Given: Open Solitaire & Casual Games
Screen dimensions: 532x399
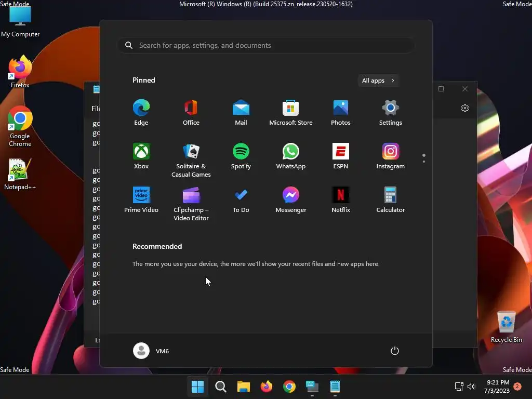Looking at the screenshot, I should 191,160.
